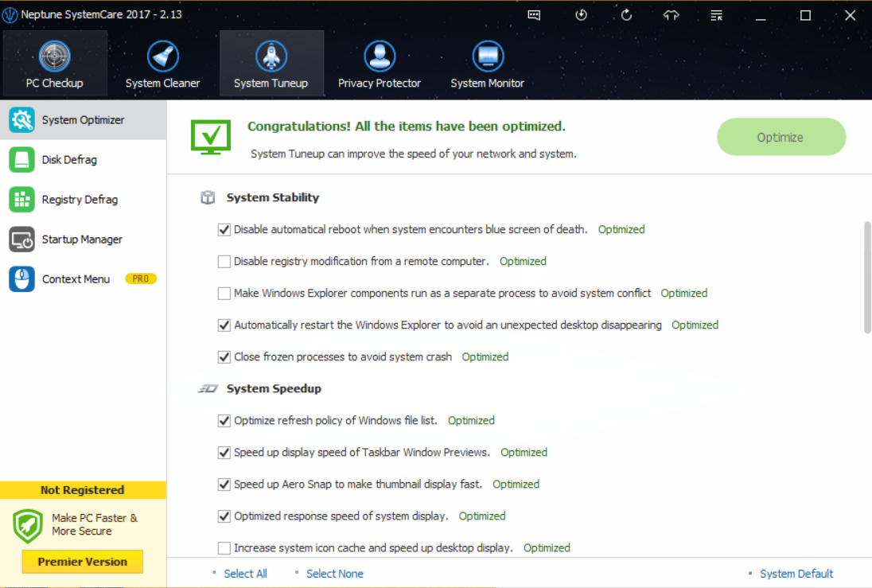Open the Privacy Protector section
Screen dimensions: 872x588
click(x=380, y=64)
